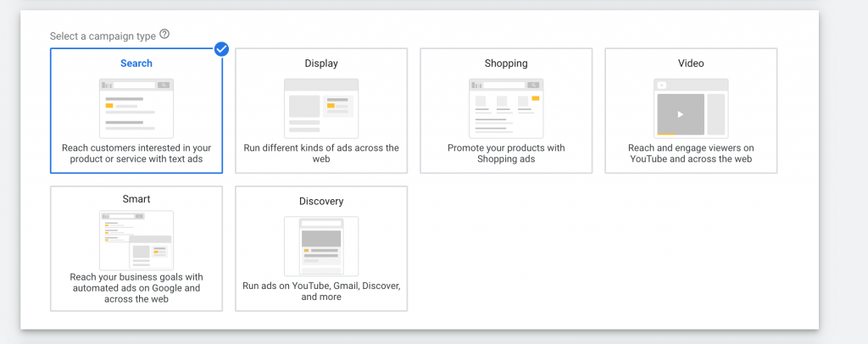Choose the Smart campaign type card
The image size is (868, 344).
tap(136, 248)
